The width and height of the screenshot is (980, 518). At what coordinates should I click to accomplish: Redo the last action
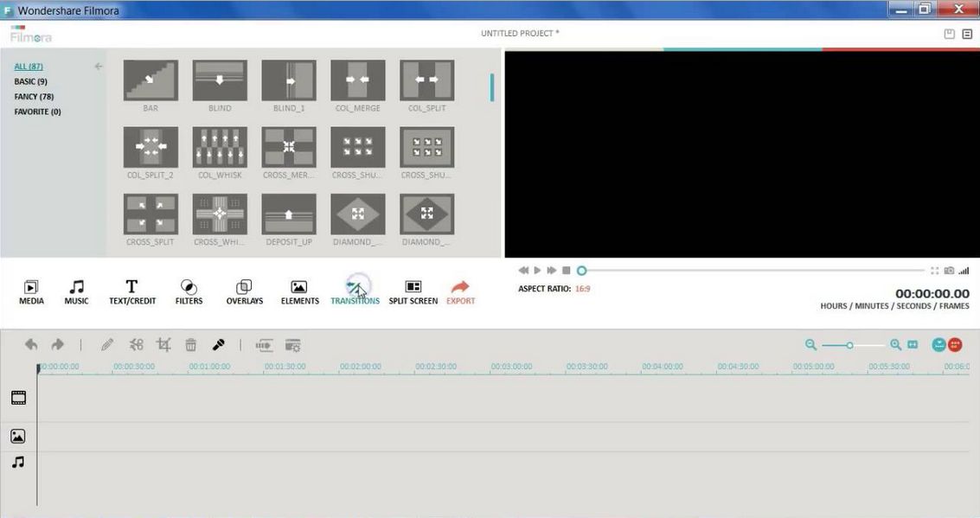57,344
